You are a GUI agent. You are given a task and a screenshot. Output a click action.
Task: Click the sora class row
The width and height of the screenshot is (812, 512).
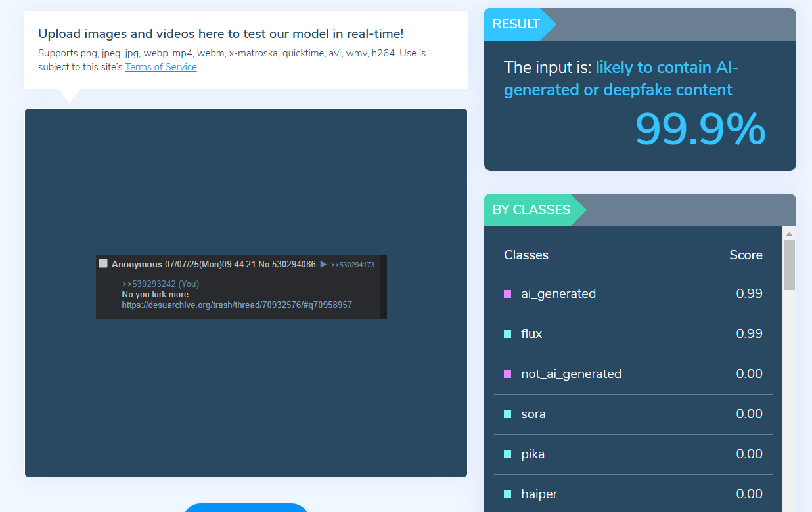633,414
